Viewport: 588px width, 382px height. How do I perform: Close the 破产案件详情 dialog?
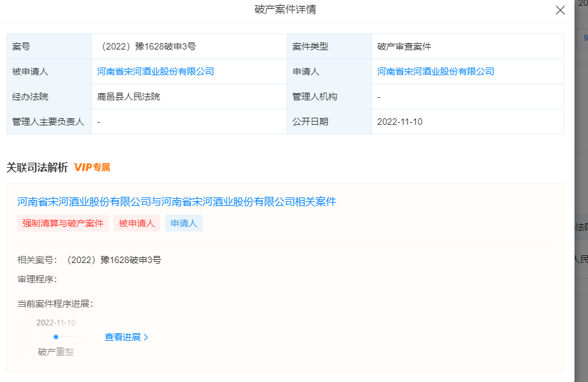[560, 10]
